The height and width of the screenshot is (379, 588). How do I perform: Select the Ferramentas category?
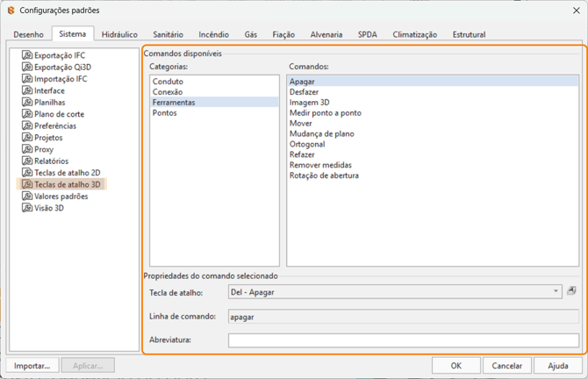pyautogui.click(x=215, y=103)
